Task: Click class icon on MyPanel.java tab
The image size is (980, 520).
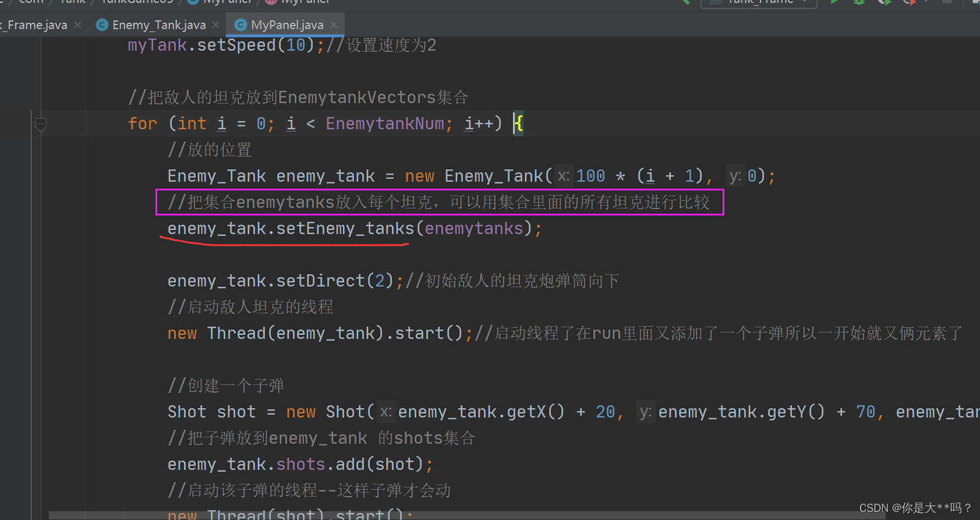Action: (x=240, y=25)
